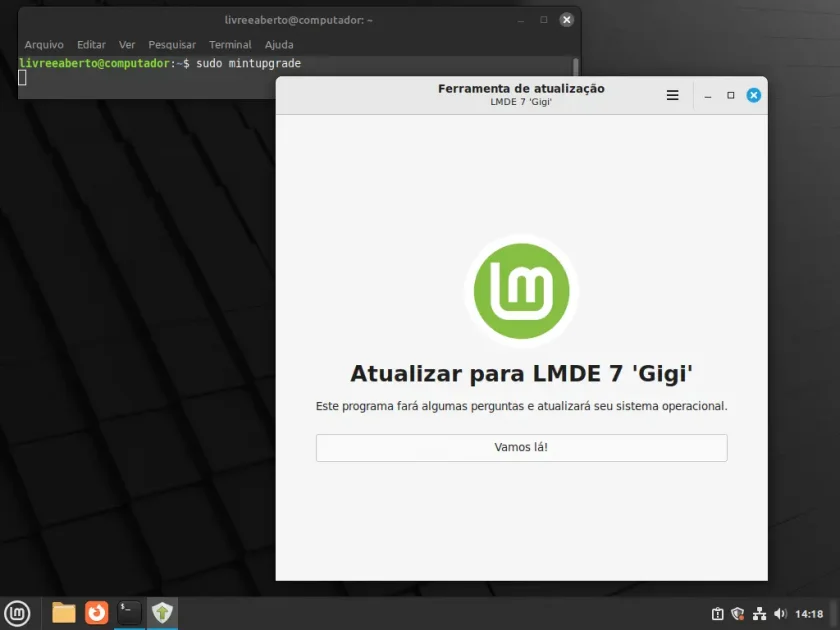Screen dimensions: 840x630
Task: Launch the file manager from the panel
Action: (x=64, y=613)
